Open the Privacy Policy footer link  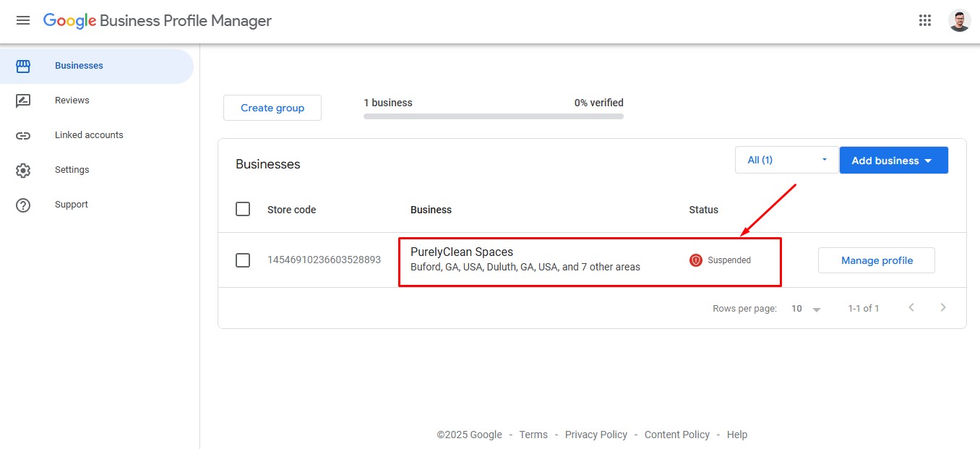pos(596,435)
